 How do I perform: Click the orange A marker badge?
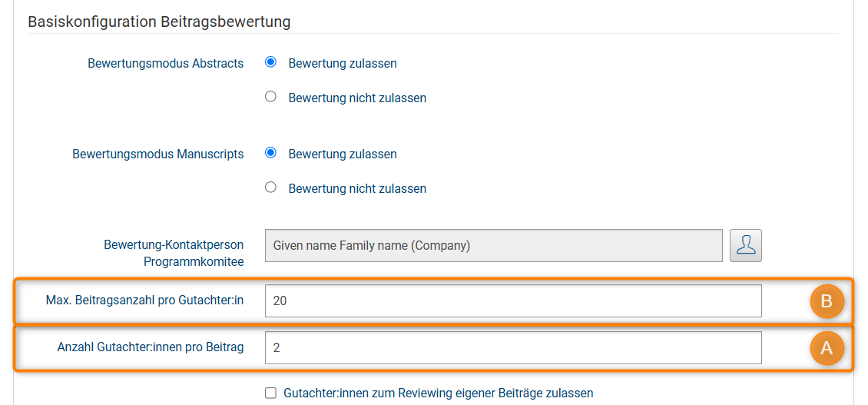827,347
